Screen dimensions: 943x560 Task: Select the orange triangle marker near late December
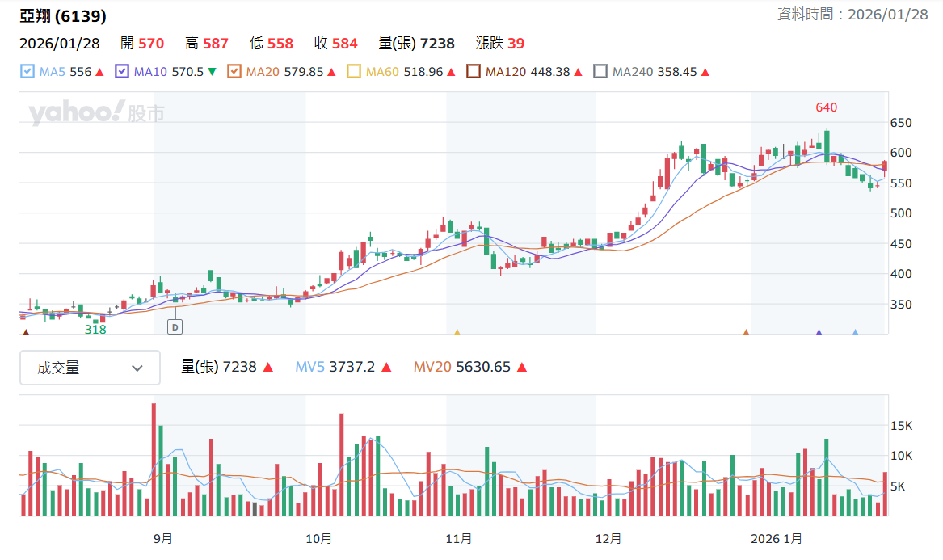point(746,331)
